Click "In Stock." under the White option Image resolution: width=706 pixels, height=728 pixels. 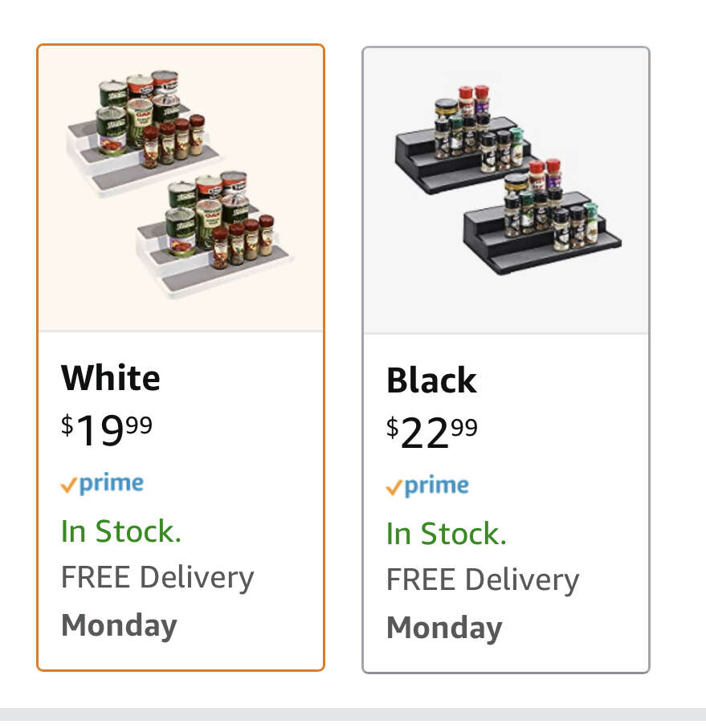tap(121, 531)
